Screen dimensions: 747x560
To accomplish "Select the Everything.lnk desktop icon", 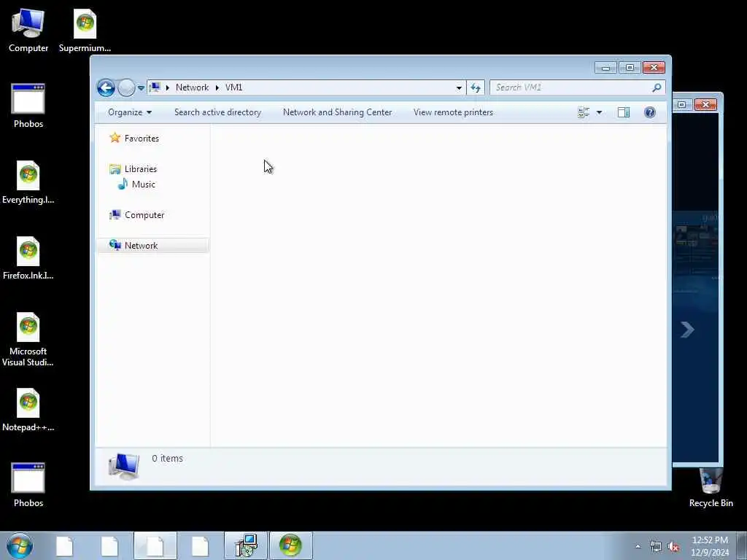I will coord(28,182).
